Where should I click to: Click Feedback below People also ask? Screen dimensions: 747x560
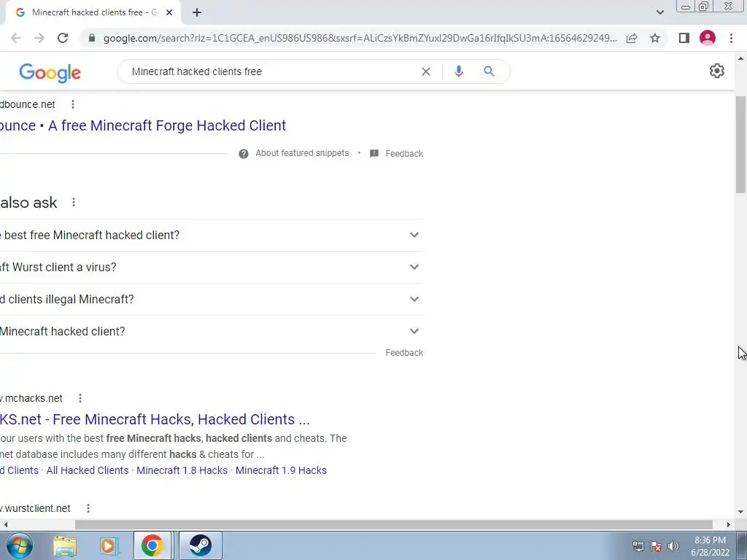click(x=404, y=353)
